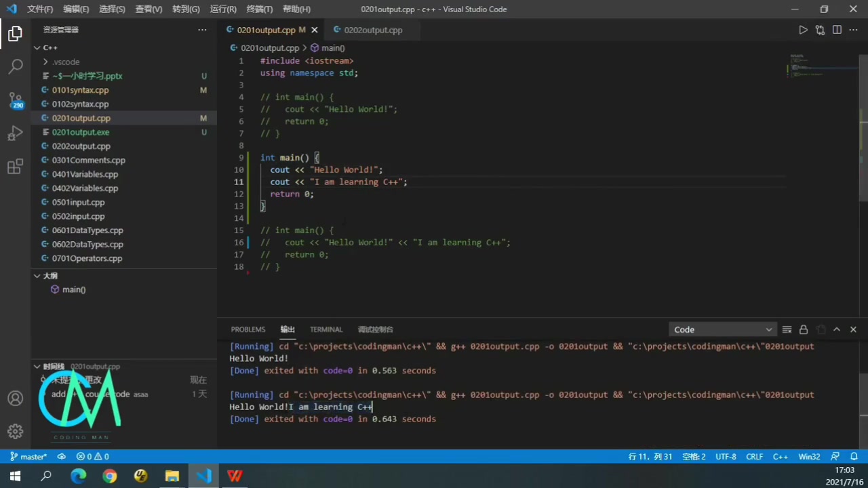Launch Microsoft Edge from taskbar
Image resolution: width=868 pixels, height=488 pixels.
(x=78, y=476)
